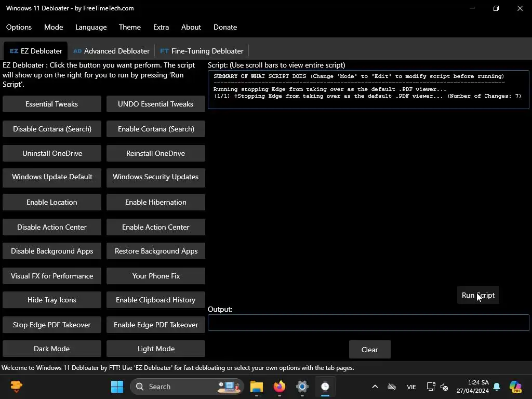
Task: Select Disable Cortana (Search)
Action: 51,129
